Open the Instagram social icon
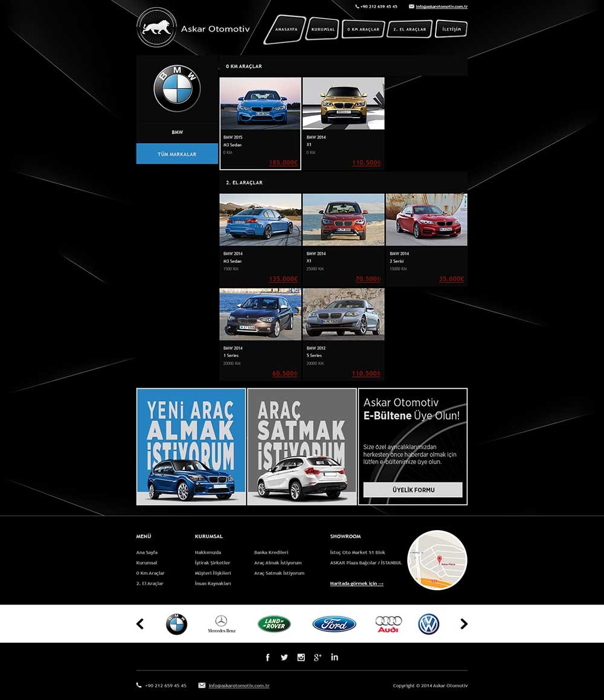Image resolution: width=604 pixels, height=700 pixels. click(x=301, y=657)
